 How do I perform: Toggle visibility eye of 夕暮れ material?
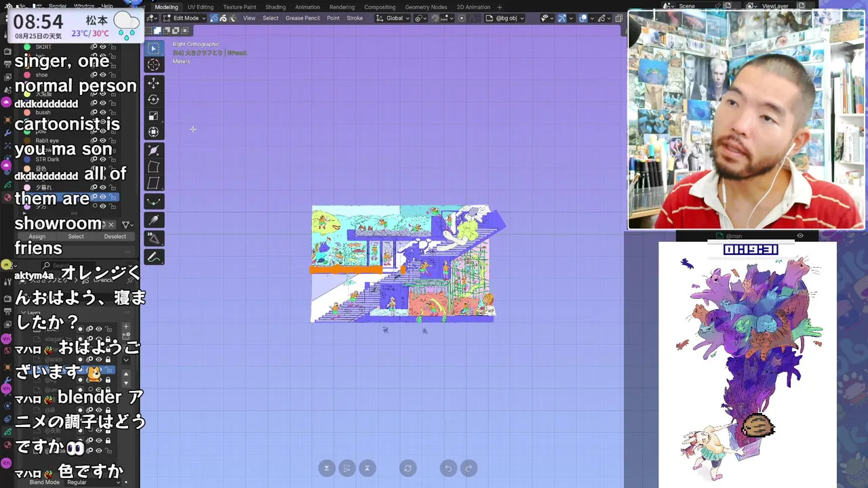pyautogui.click(x=103, y=187)
